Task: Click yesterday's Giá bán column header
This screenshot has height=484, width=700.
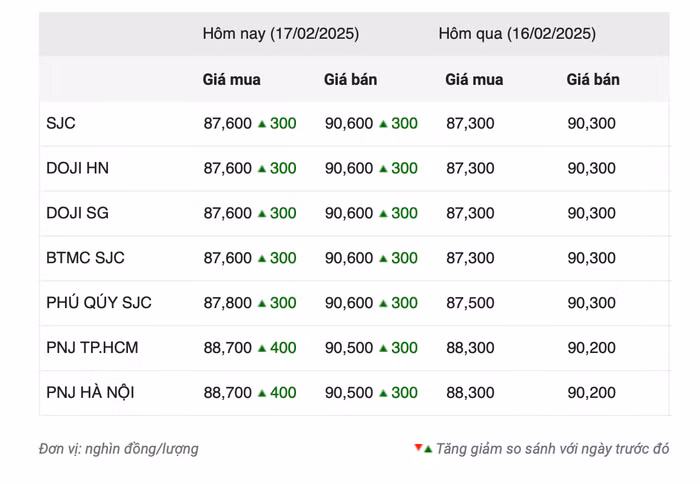Action: point(593,80)
